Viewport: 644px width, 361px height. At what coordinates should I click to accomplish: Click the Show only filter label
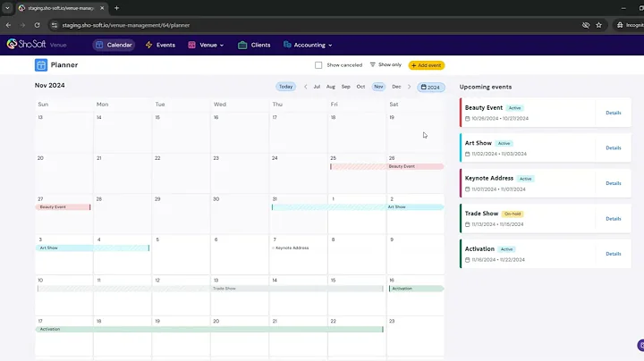[390, 65]
